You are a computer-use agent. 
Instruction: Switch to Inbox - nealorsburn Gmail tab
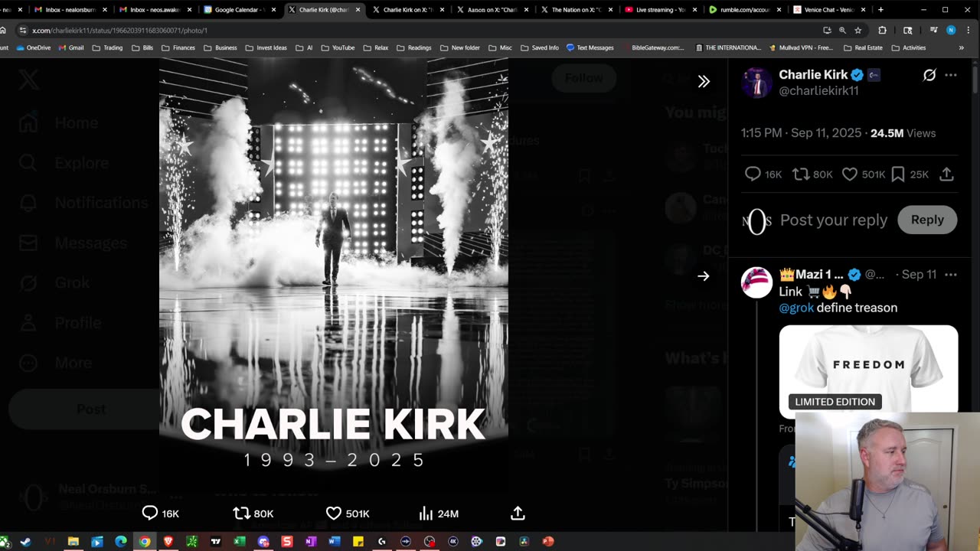(69, 10)
